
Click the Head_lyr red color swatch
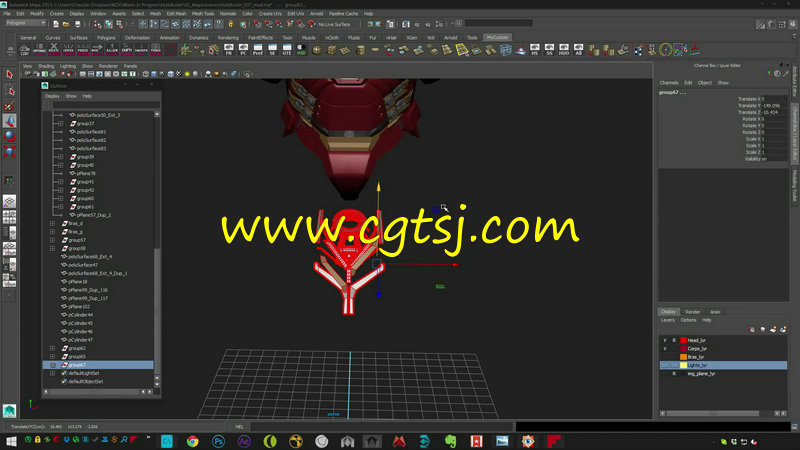[683, 340]
